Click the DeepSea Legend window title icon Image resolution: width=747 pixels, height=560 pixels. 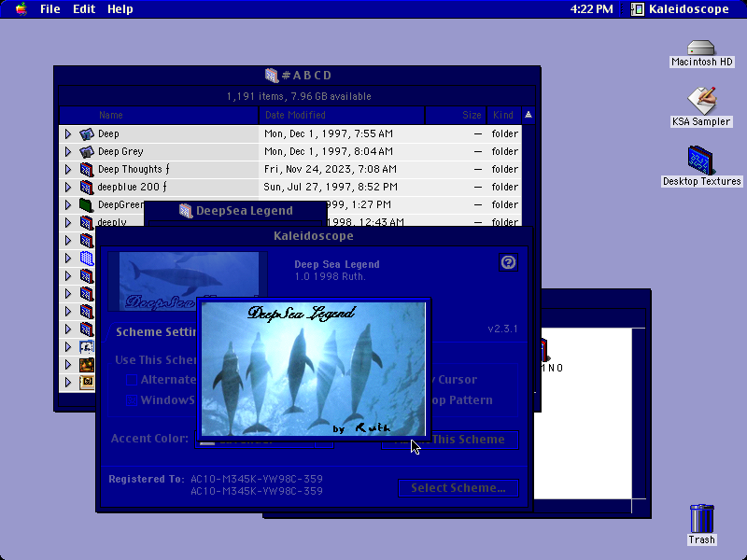(186, 211)
